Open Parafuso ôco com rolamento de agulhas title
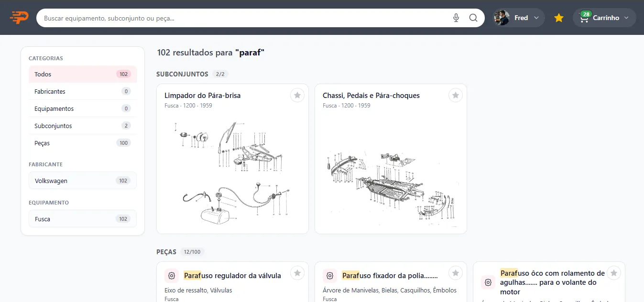The height and width of the screenshot is (302, 644). click(x=553, y=282)
